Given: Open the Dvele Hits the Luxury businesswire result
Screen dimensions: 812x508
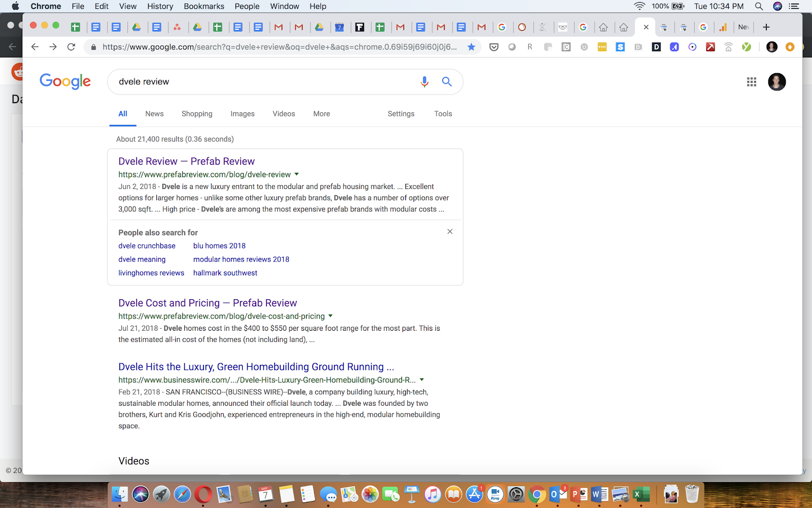Looking at the screenshot, I should click(x=256, y=367).
